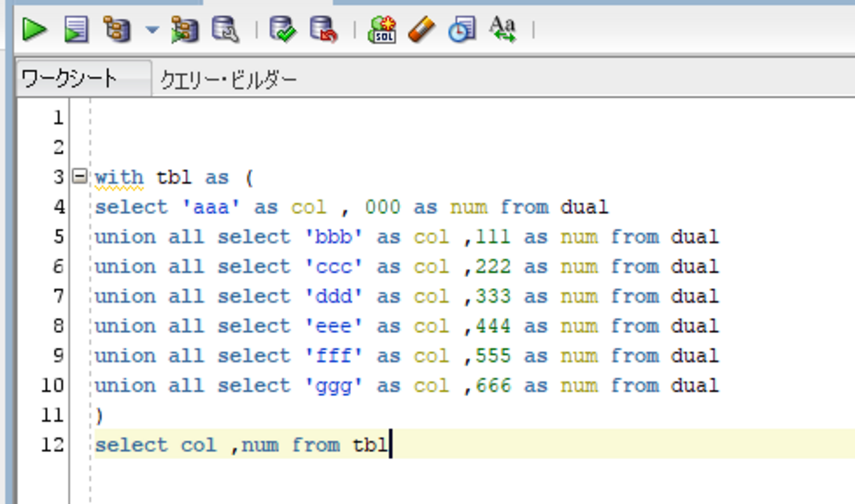Open the SQL Tuning Advisor icon

click(x=226, y=30)
